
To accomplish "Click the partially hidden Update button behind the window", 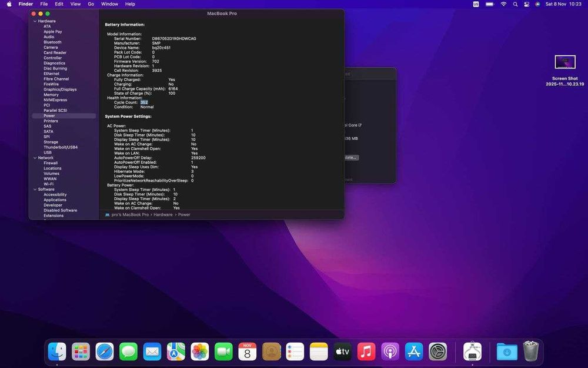I will [x=352, y=158].
